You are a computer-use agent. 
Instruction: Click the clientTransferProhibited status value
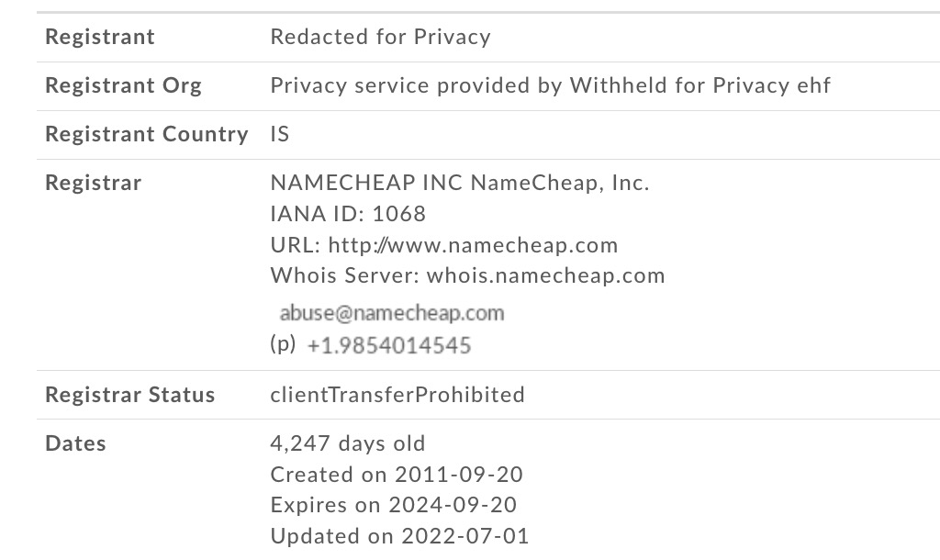(397, 395)
